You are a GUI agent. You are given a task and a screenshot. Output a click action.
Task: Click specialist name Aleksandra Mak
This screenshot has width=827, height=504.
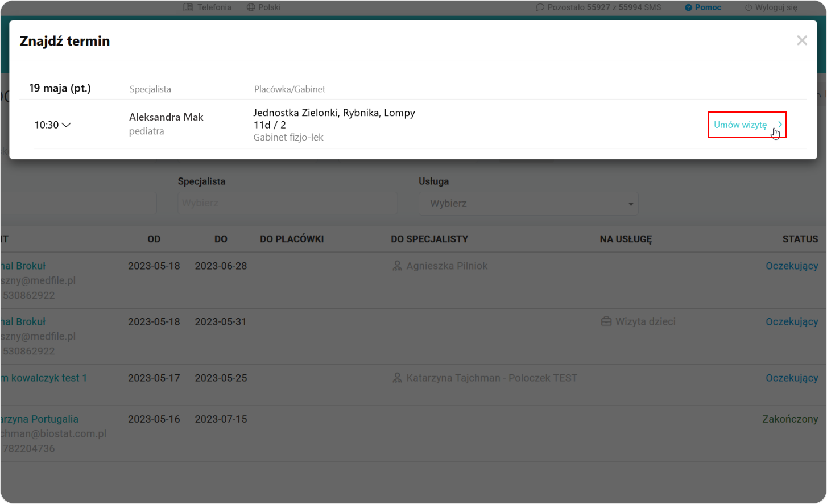[166, 117]
